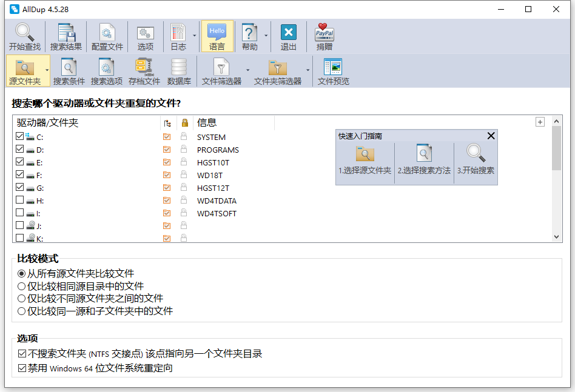Click drive list scrollbar up arrow
575x392 pixels.
pyautogui.click(x=556, y=121)
